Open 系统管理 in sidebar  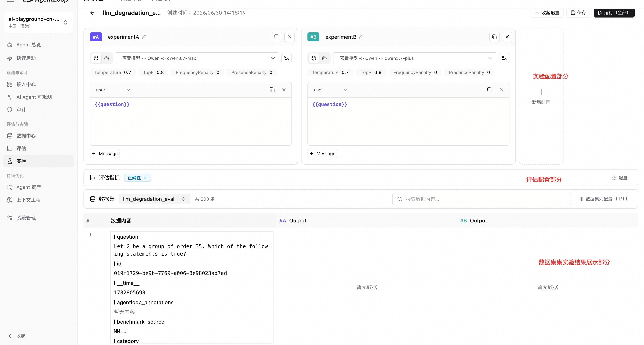39,218
